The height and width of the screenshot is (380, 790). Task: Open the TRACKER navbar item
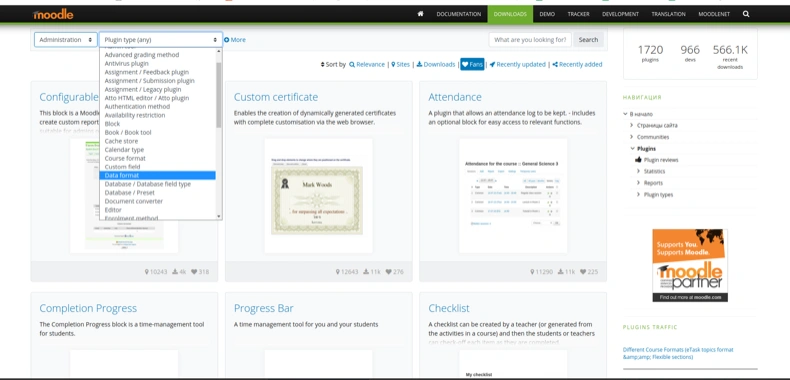[578, 14]
